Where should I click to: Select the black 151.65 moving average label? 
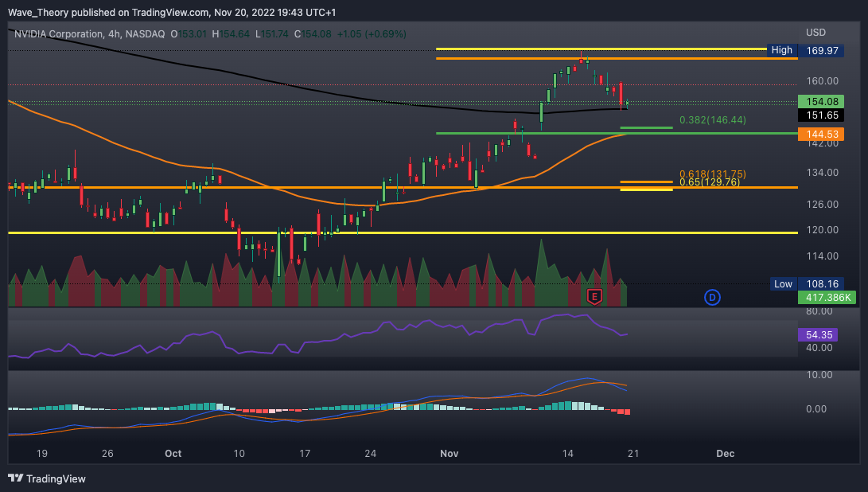coord(821,115)
